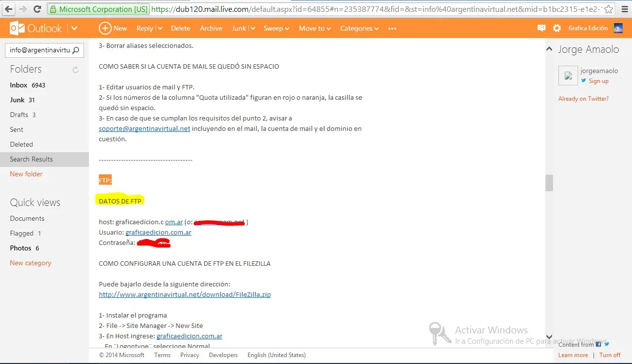Go back with browser Back arrow
The image size is (632, 364).
[9, 9]
